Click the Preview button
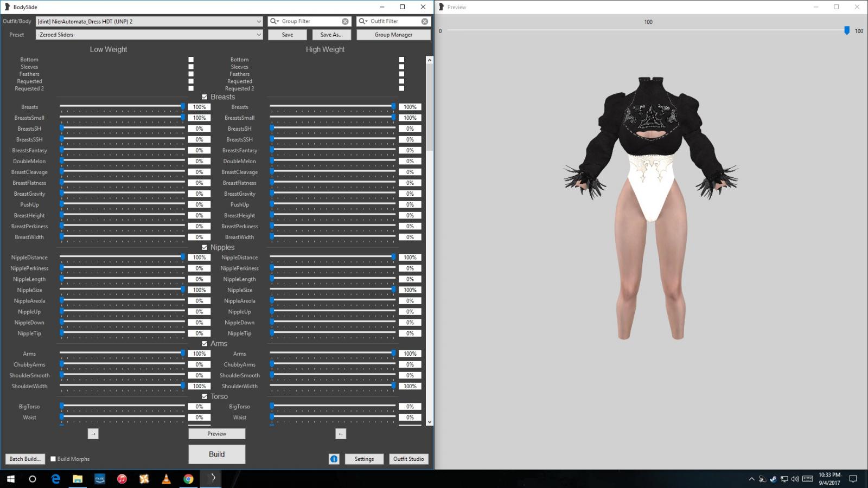The width and height of the screenshot is (868, 488). tap(216, 434)
